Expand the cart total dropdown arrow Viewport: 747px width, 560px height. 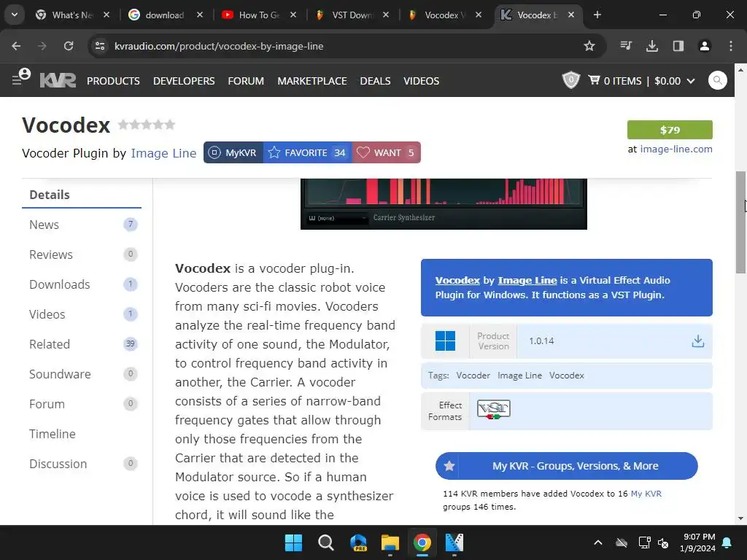click(x=690, y=81)
